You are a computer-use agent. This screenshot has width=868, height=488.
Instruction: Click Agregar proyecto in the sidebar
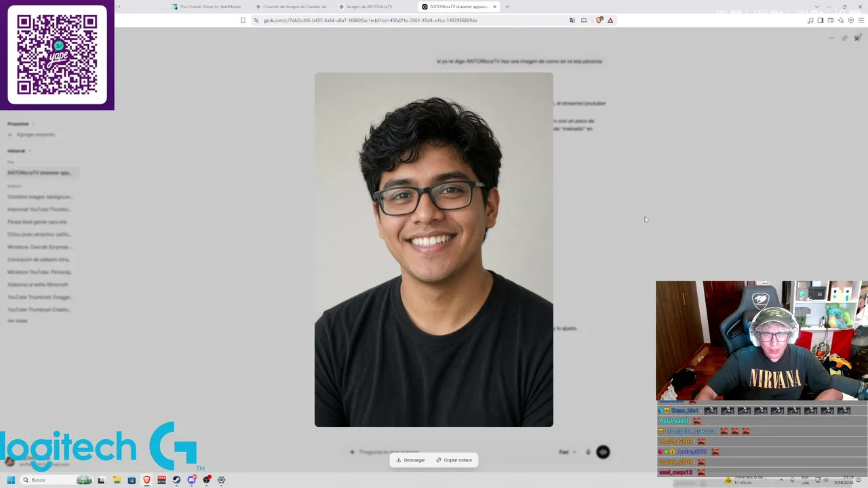pyautogui.click(x=35, y=135)
